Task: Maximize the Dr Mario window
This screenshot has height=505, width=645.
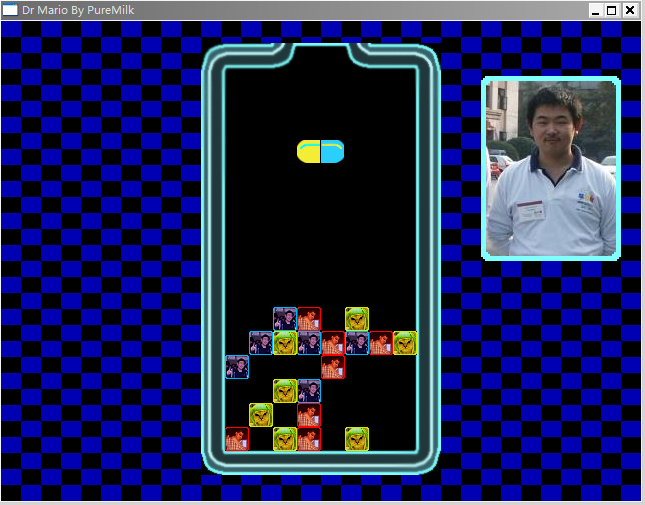Action: [x=612, y=10]
